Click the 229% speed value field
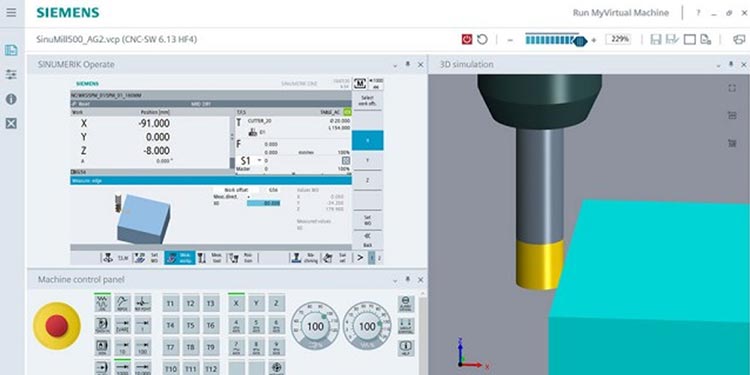Screen dimensions: 750x375 [618, 40]
